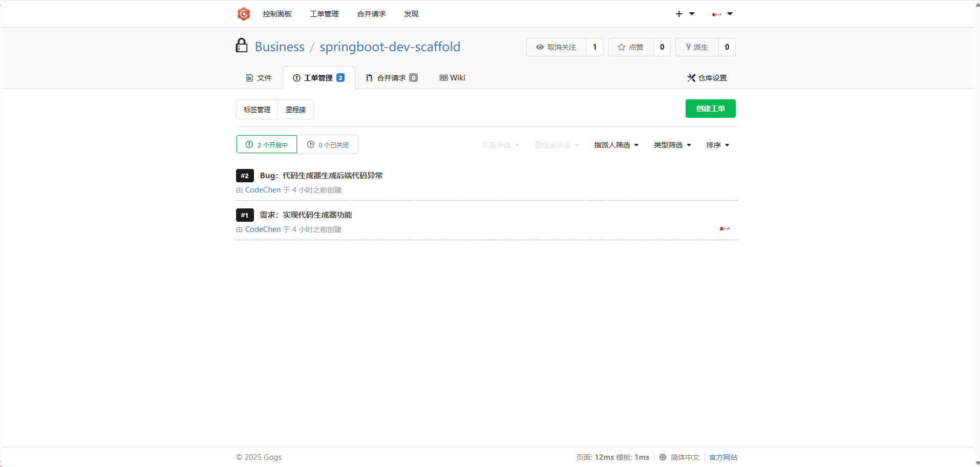Click the Gogs logo home icon

(243, 14)
